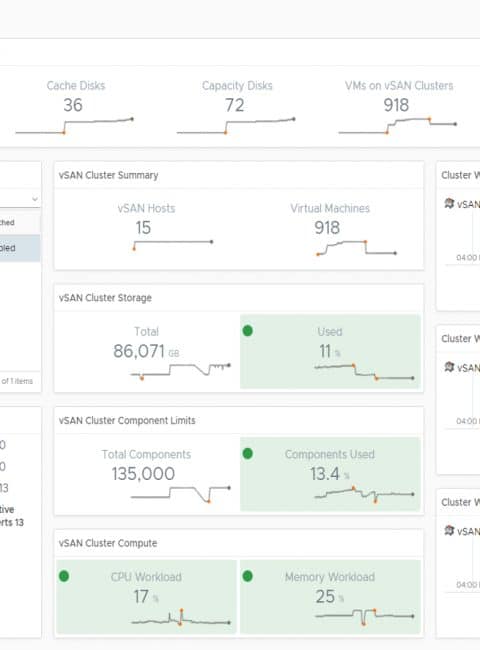Click the Total storage sparkline chart
Screen dimensions: 480x650
click(x=181, y=370)
